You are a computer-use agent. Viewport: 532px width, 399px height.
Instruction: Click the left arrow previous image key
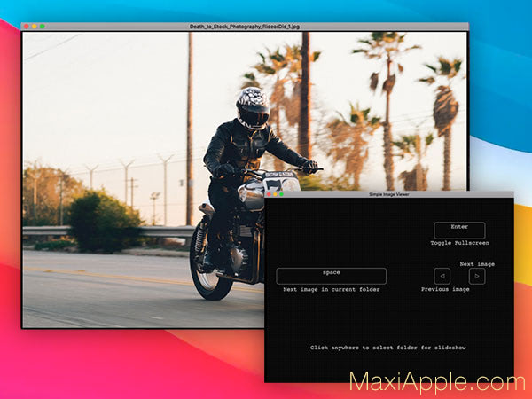[x=442, y=276]
